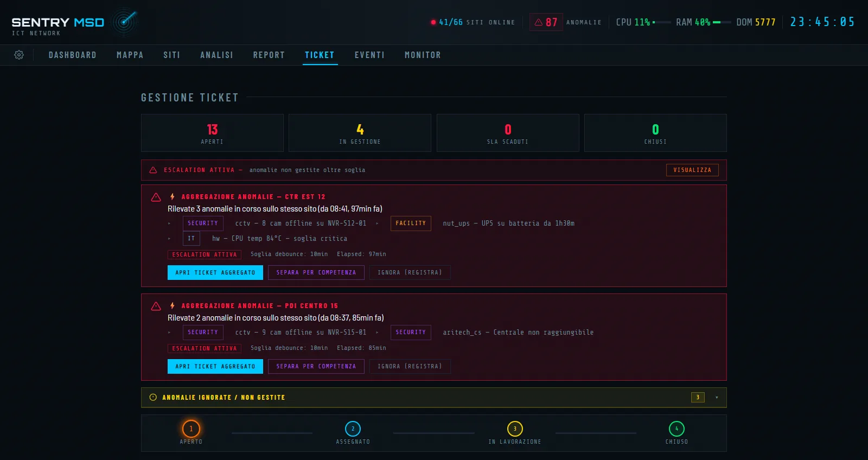Click the RAM usage bar indicator
868x460 pixels.
pyautogui.click(x=722, y=22)
